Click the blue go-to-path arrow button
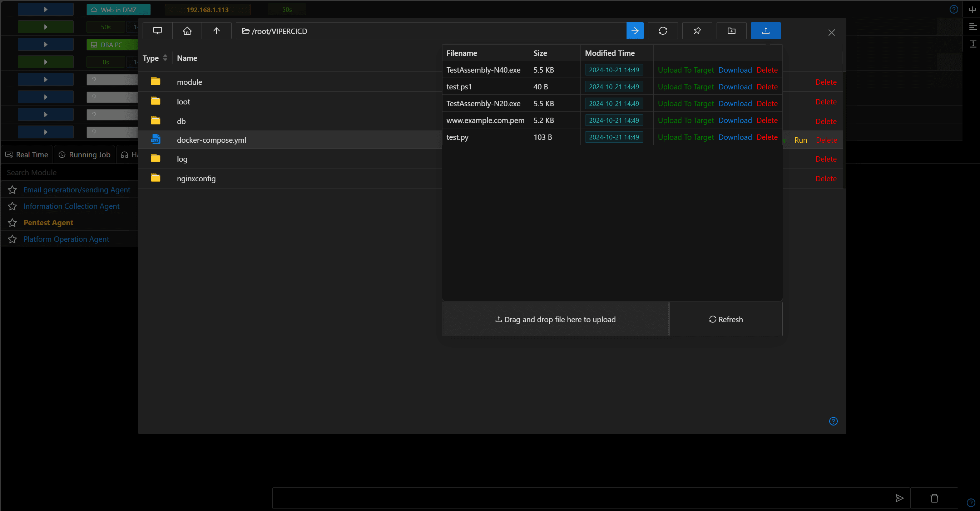 click(635, 31)
